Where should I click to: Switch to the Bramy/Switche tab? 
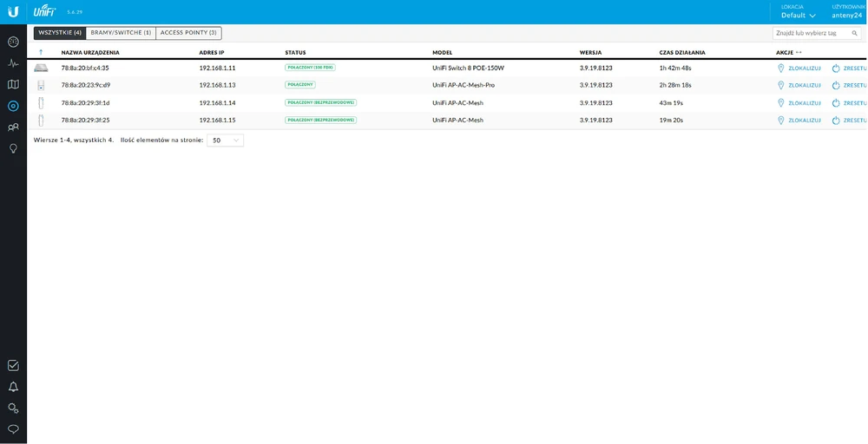coord(121,33)
